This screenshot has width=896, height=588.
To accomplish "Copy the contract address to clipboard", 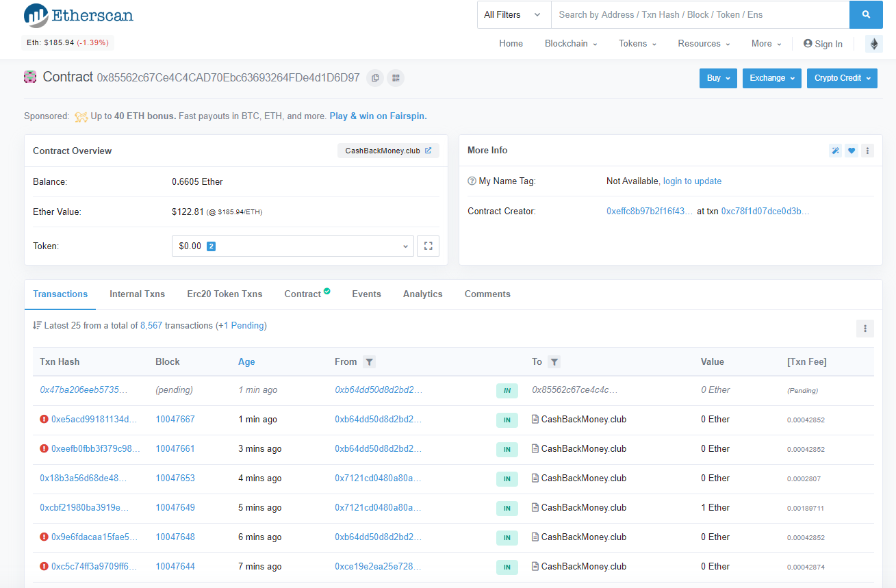I will pos(375,78).
